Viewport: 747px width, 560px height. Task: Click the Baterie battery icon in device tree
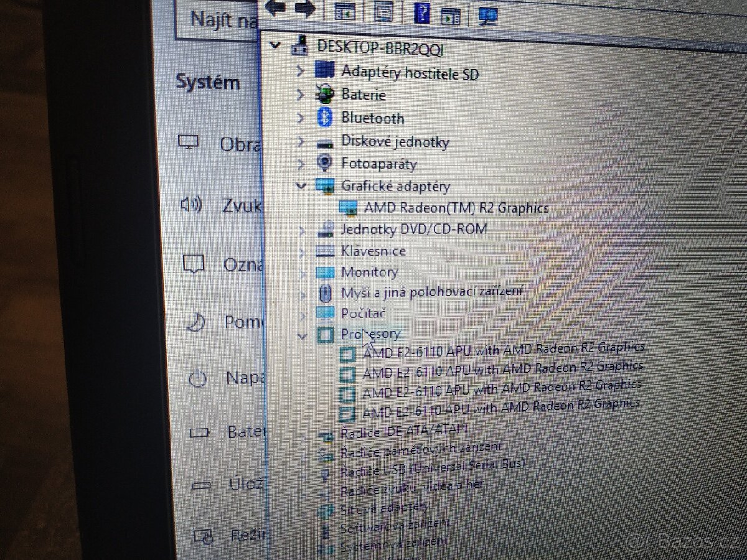(x=325, y=94)
